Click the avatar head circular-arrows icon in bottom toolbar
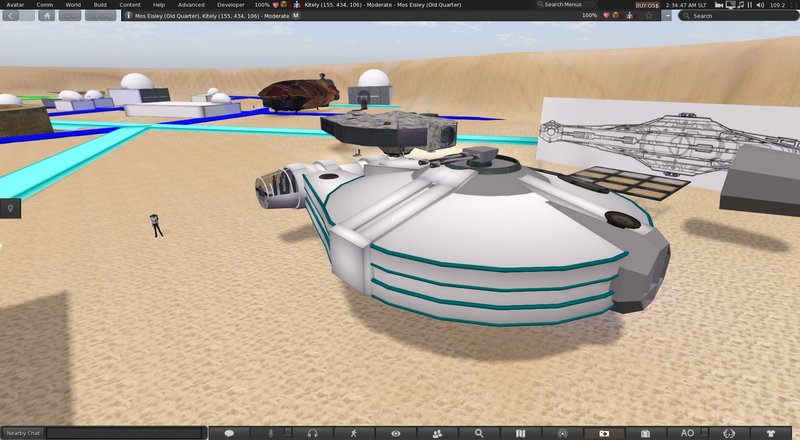This screenshot has width=800, height=440. tap(729, 433)
